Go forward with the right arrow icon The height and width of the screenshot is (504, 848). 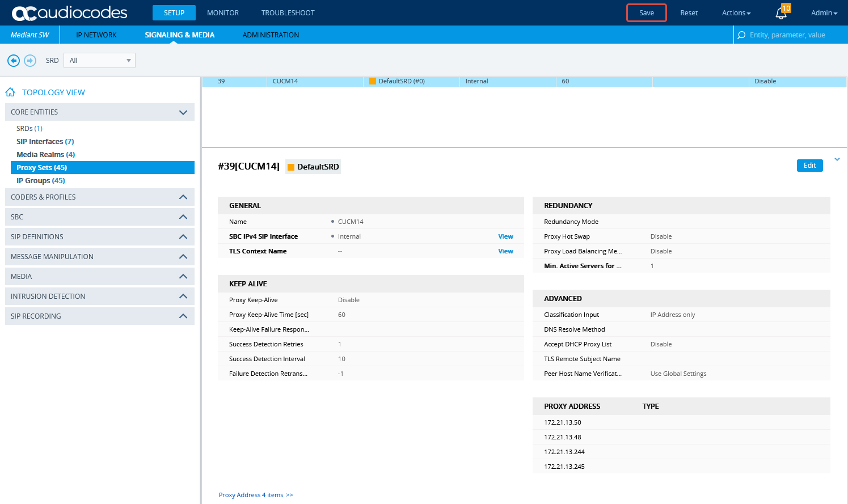(x=30, y=61)
